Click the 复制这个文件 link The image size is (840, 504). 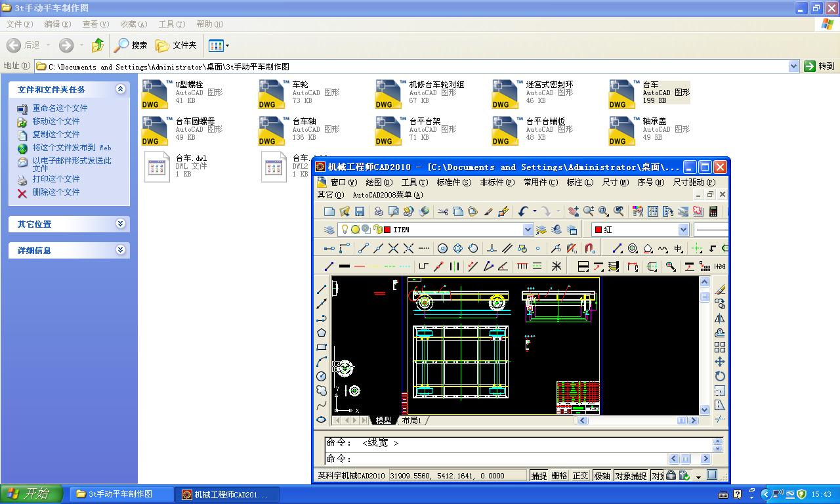point(56,135)
